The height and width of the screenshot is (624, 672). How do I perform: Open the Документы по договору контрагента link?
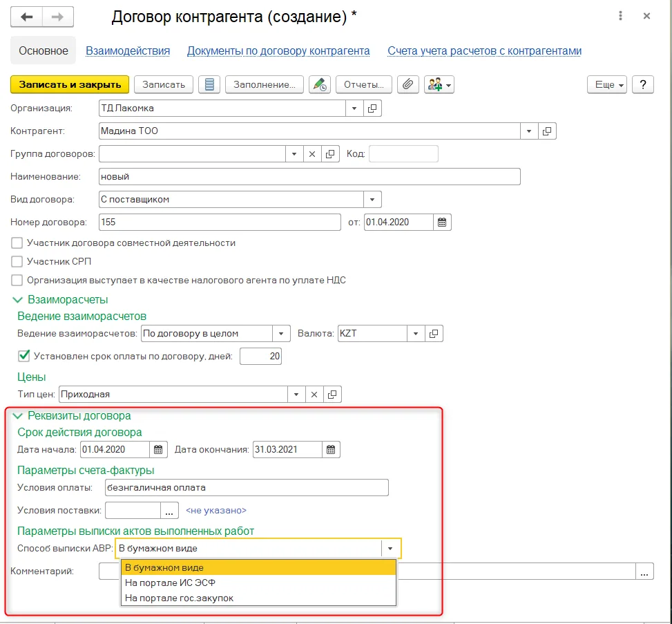pos(278,51)
